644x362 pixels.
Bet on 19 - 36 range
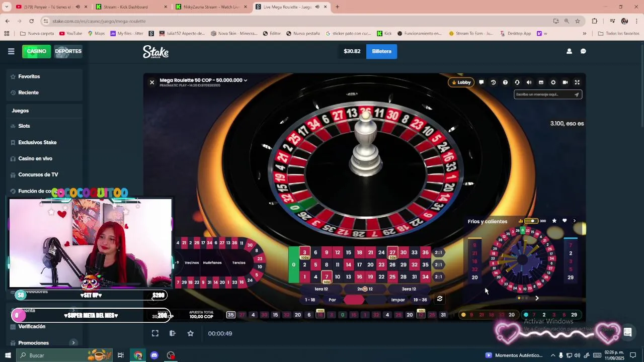click(420, 300)
